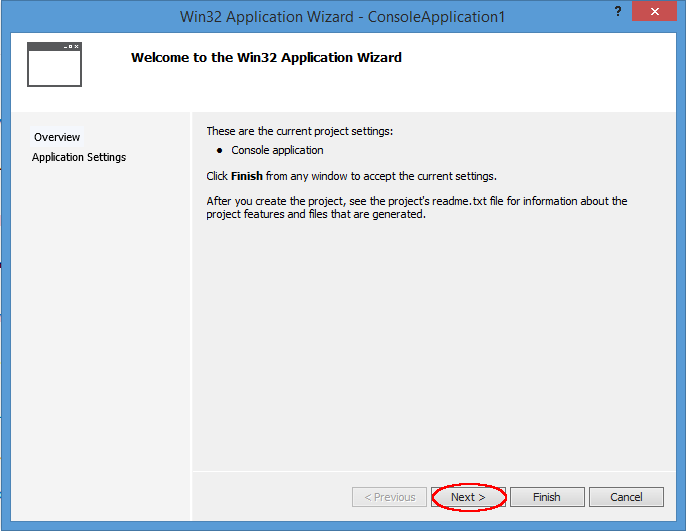Click the readme.txt information paragraph
Image resolution: width=686 pixels, height=531 pixels.
416,208
